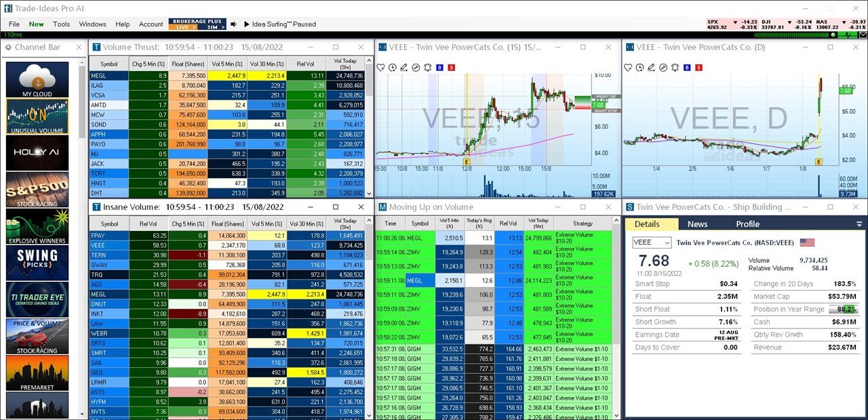The image size is (868, 420).
Task: Click the red S sell icon on the 15-minute chart
Action: (451, 68)
